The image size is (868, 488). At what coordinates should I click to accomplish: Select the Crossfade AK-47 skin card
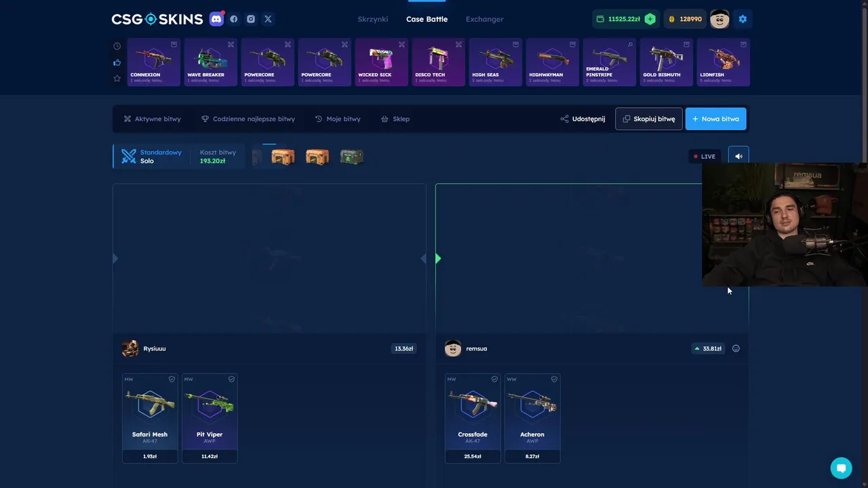(473, 418)
